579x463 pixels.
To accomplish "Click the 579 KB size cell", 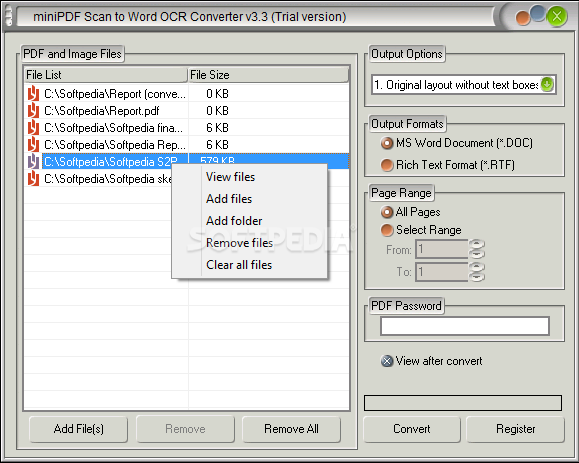I will [217, 160].
